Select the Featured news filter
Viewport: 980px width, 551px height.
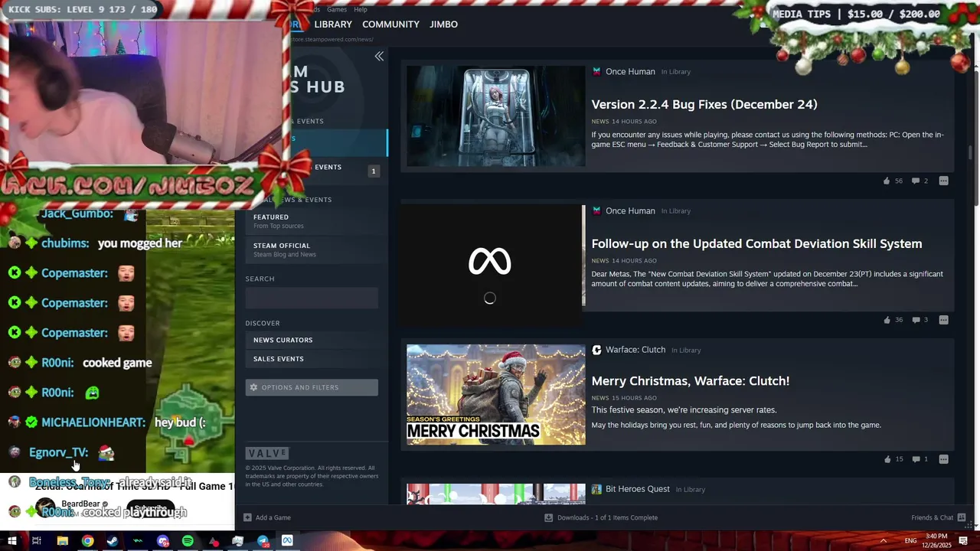(312, 221)
